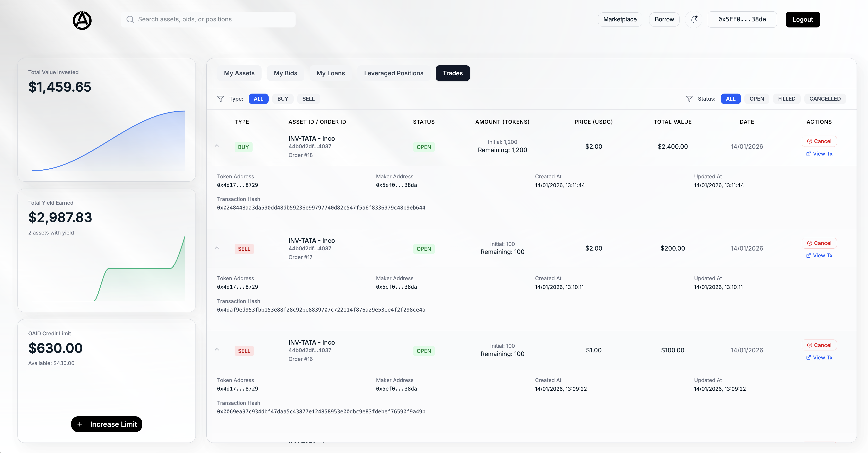Click the SELL badge on Order #17
Image resolution: width=868 pixels, height=453 pixels.
tap(244, 249)
